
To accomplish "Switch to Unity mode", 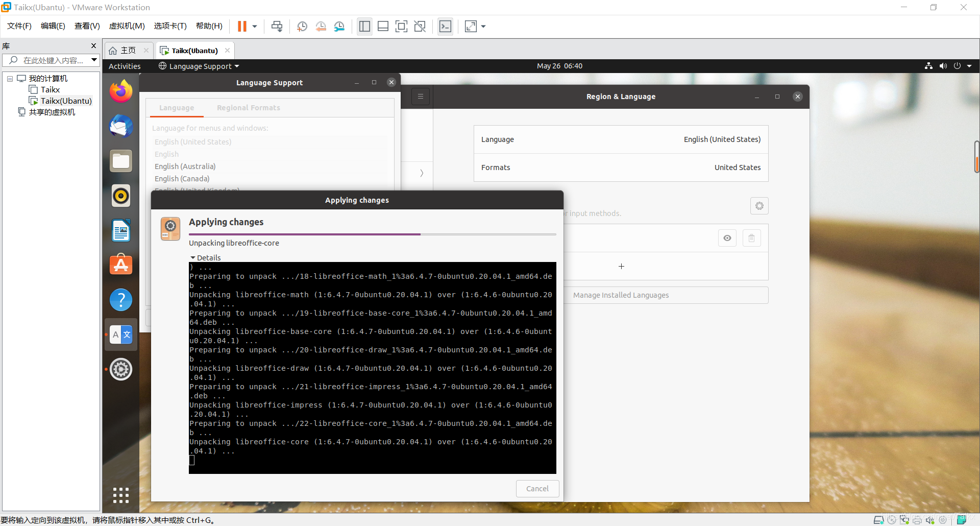I will pyautogui.click(x=420, y=26).
